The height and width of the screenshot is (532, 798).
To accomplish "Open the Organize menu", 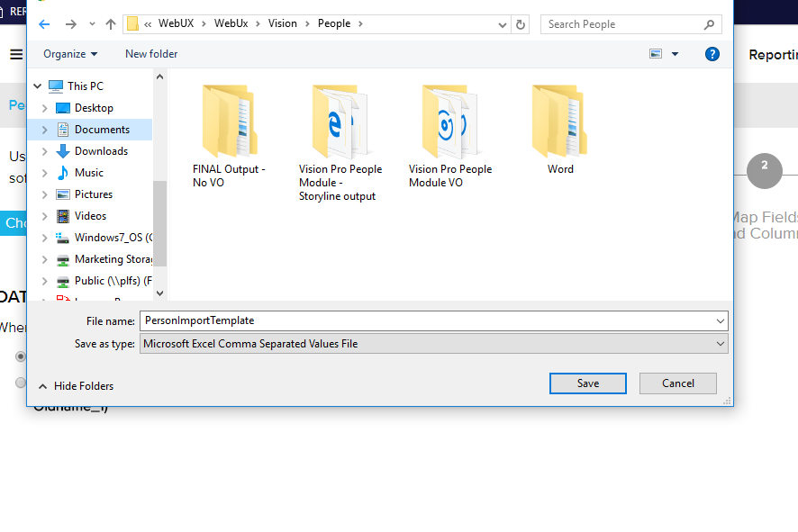I will (70, 54).
